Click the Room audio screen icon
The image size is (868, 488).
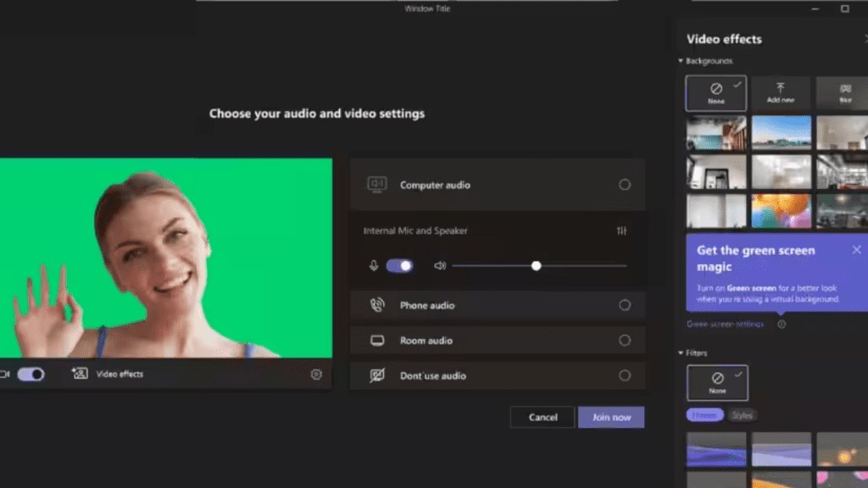(x=377, y=341)
